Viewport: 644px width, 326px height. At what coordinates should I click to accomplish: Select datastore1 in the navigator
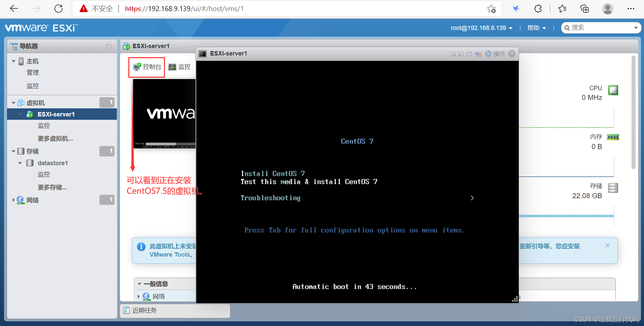53,163
